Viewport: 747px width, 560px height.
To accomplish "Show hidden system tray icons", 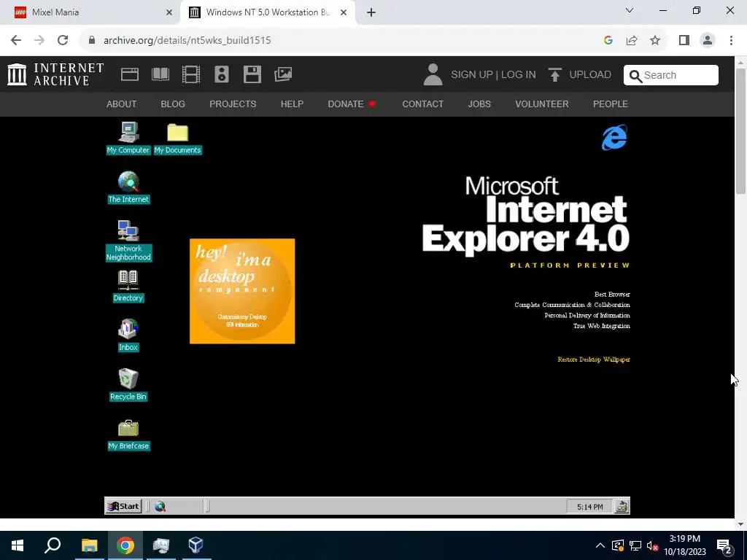I will (x=600, y=545).
